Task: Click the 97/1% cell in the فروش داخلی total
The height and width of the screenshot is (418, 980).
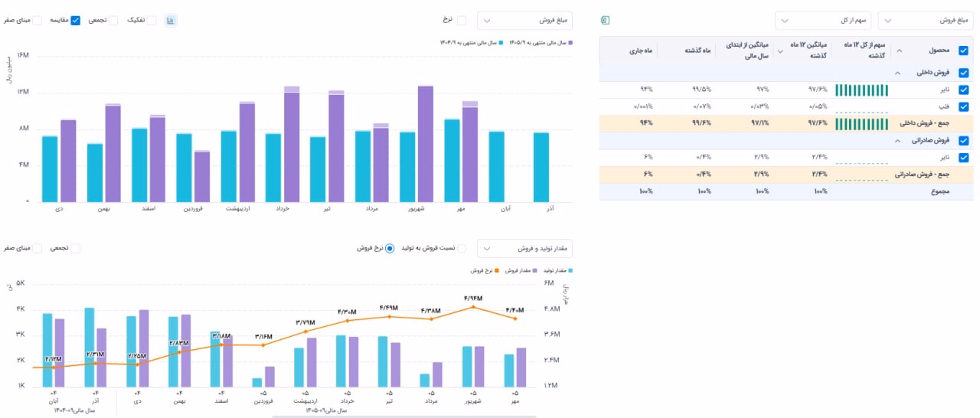Action: 759,122
